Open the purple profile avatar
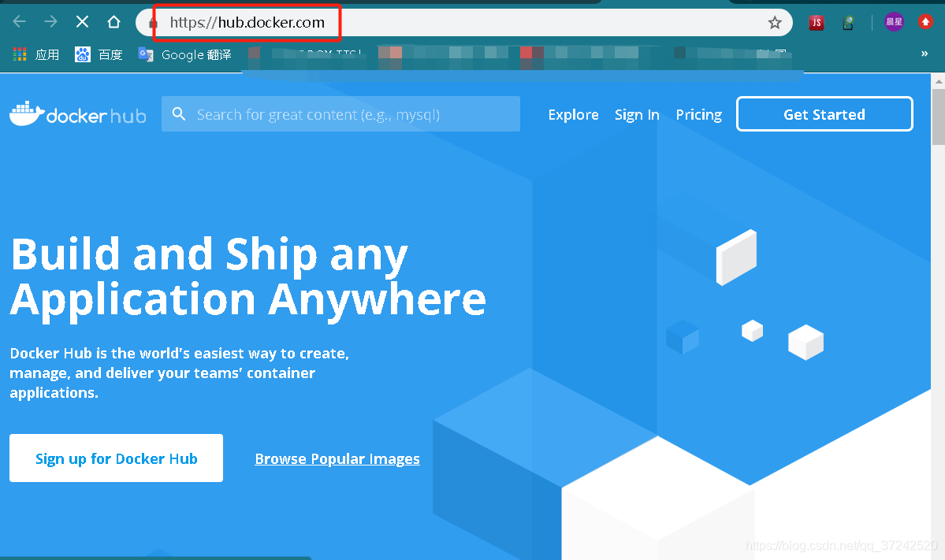The width and height of the screenshot is (945, 560). (x=894, y=22)
